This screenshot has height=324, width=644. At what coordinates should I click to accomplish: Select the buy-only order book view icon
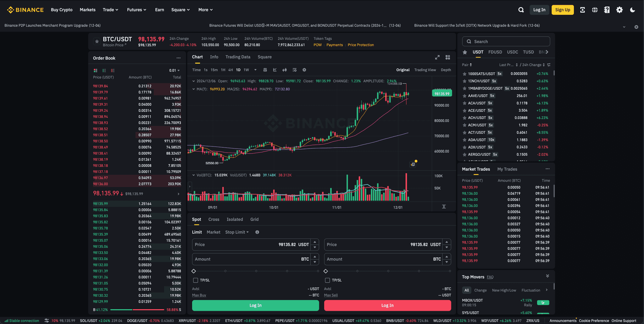coord(104,70)
